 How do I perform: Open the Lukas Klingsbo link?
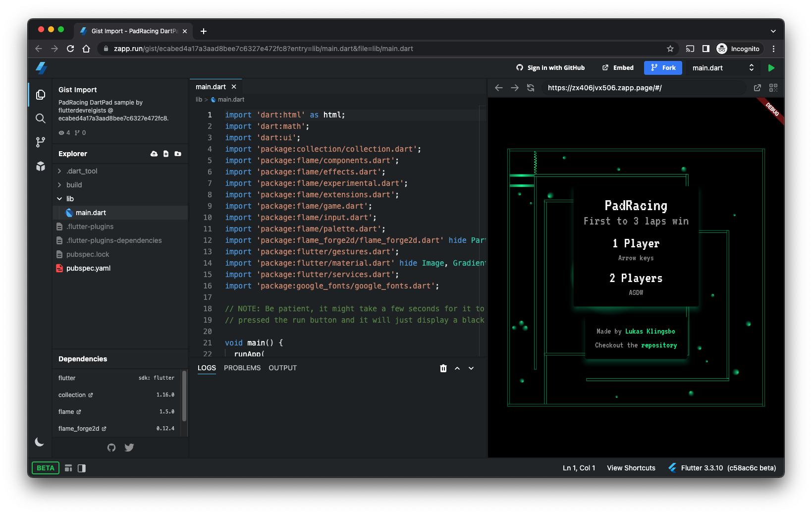pos(650,332)
